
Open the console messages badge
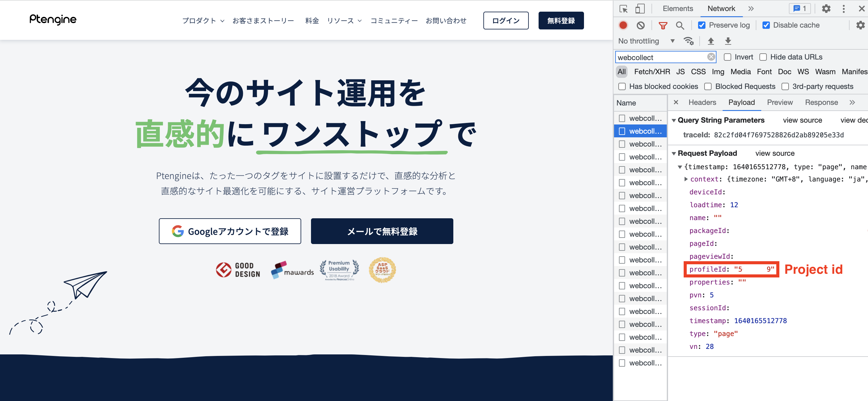tap(800, 9)
